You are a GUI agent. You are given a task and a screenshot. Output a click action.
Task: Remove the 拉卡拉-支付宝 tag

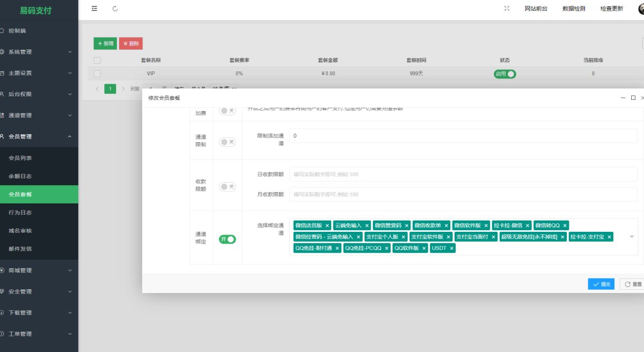(609, 237)
